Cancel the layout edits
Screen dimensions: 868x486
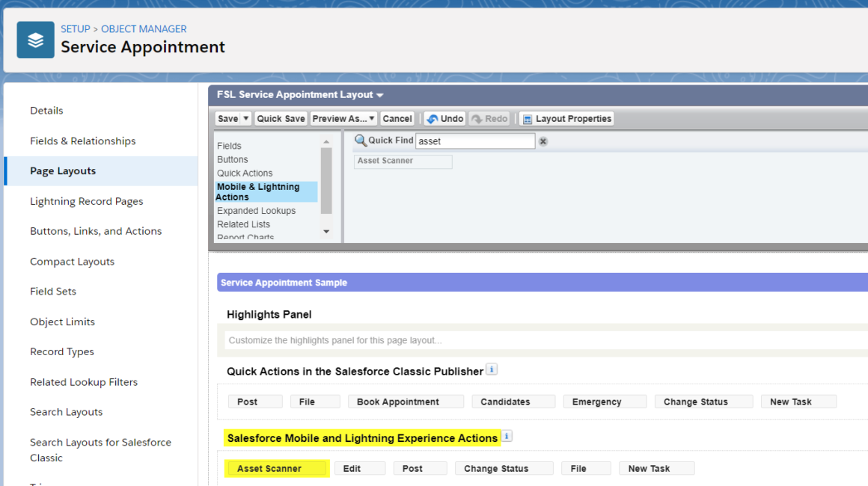point(397,118)
